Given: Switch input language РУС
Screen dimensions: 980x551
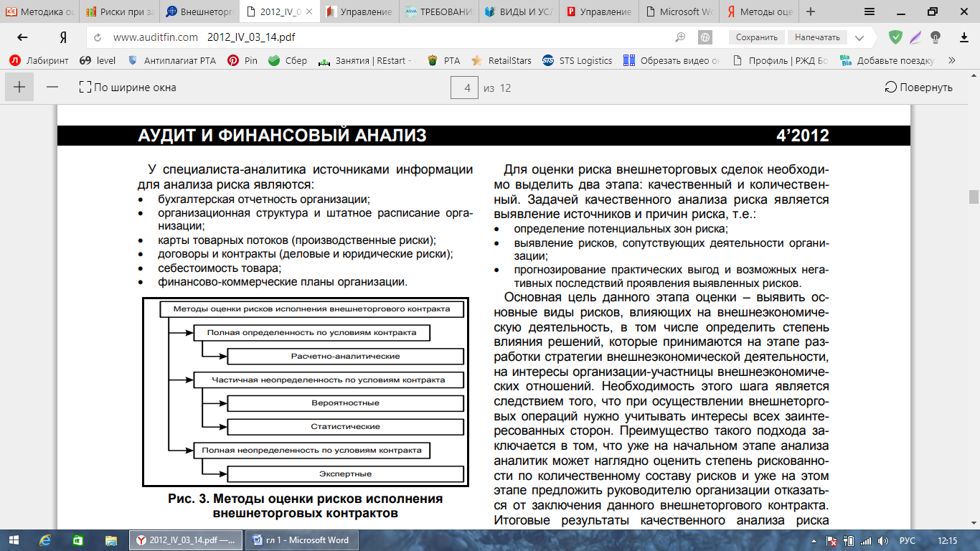Looking at the screenshot, I should click(x=908, y=540).
